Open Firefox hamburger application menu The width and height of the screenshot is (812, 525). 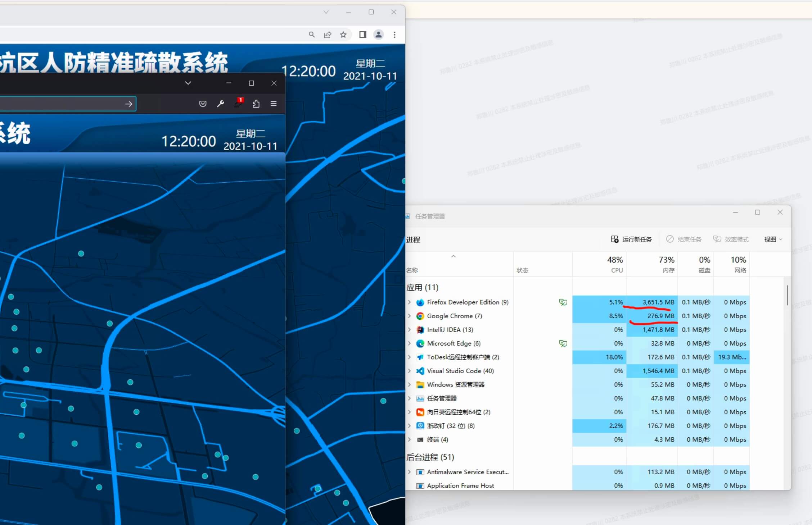click(x=274, y=104)
